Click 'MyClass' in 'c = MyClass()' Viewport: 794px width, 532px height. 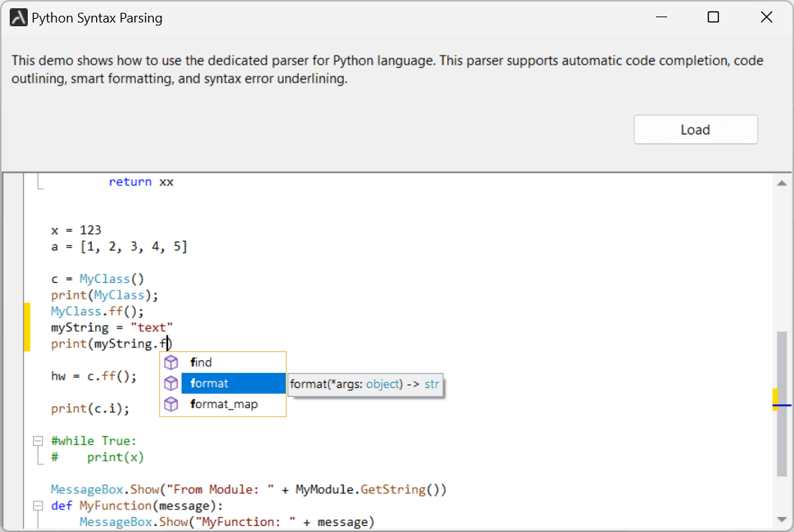click(x=105, y=279)
